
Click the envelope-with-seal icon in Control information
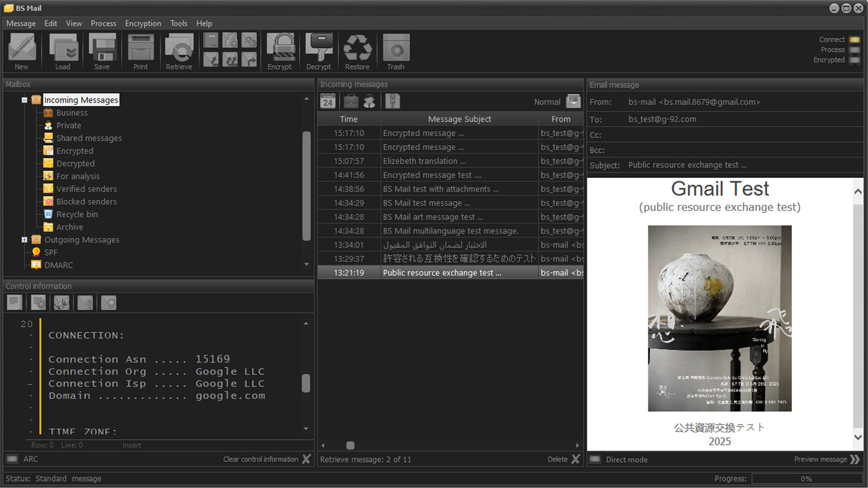point(85,303)
